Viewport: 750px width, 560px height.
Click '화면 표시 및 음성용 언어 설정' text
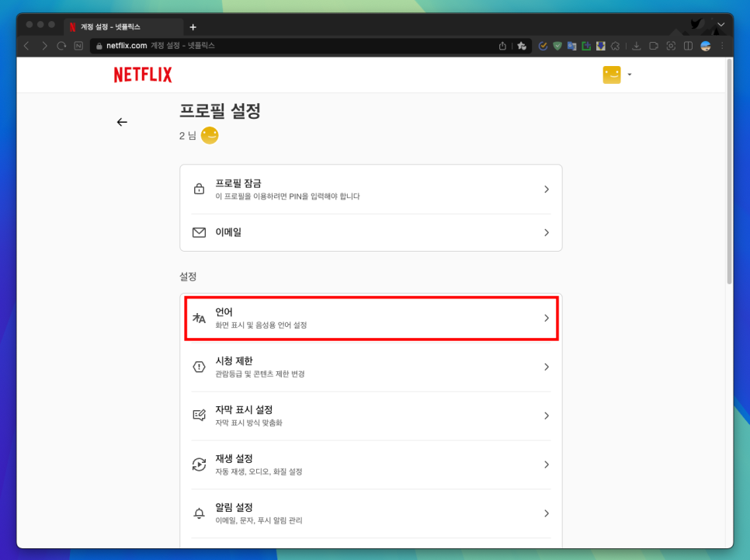click(x=261, y=325)
